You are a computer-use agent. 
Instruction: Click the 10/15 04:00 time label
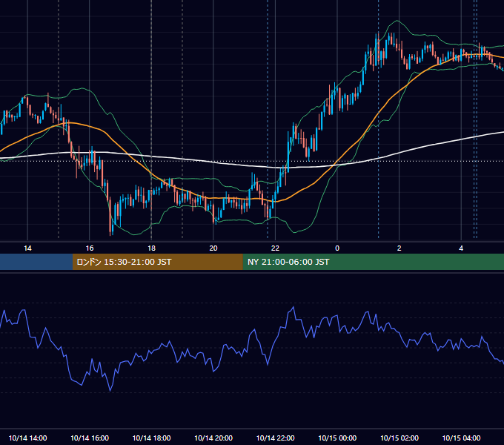pyautogui.click(x=461, y=438)
